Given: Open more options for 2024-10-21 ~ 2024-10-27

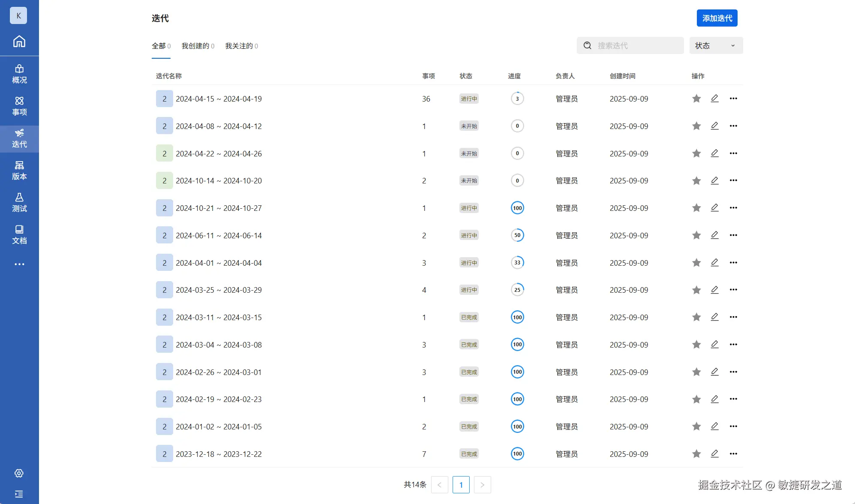Looking at the screenshot, I should (x=733, y=208).
